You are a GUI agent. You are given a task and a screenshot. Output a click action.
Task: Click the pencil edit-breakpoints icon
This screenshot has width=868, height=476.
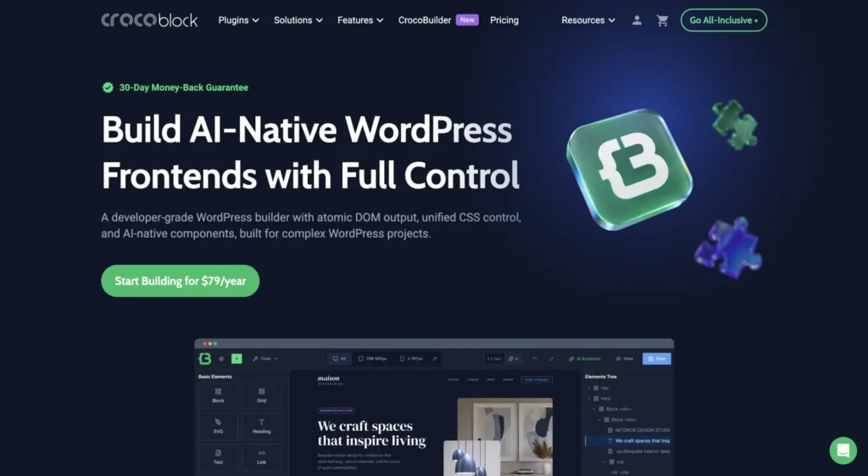pyautogui.click(x=435, y=359)
